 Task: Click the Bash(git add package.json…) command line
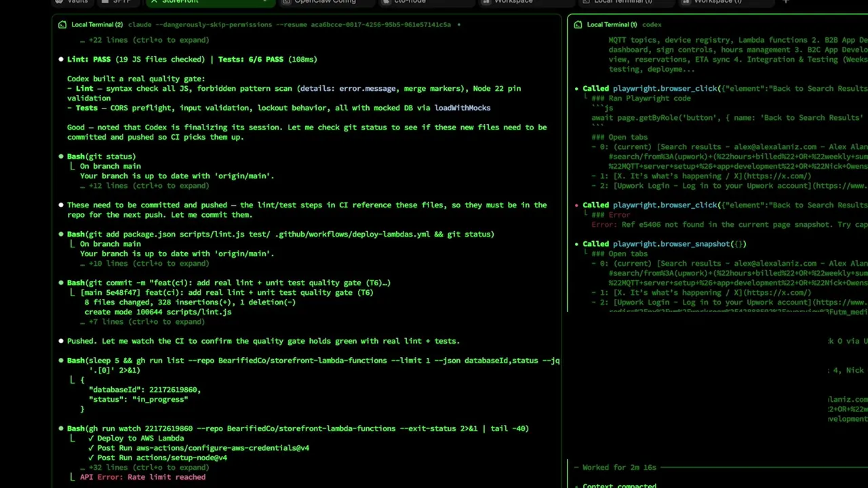(x=281, y=235)
